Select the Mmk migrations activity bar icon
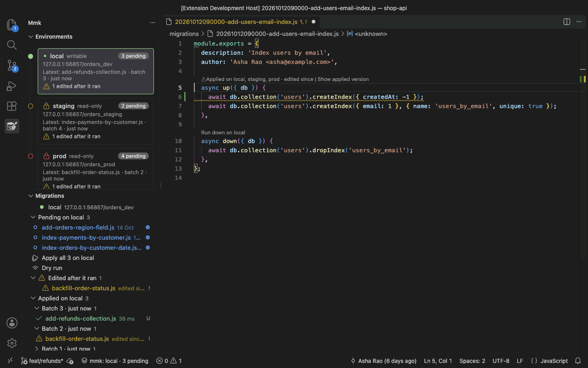 click(12, 126)
